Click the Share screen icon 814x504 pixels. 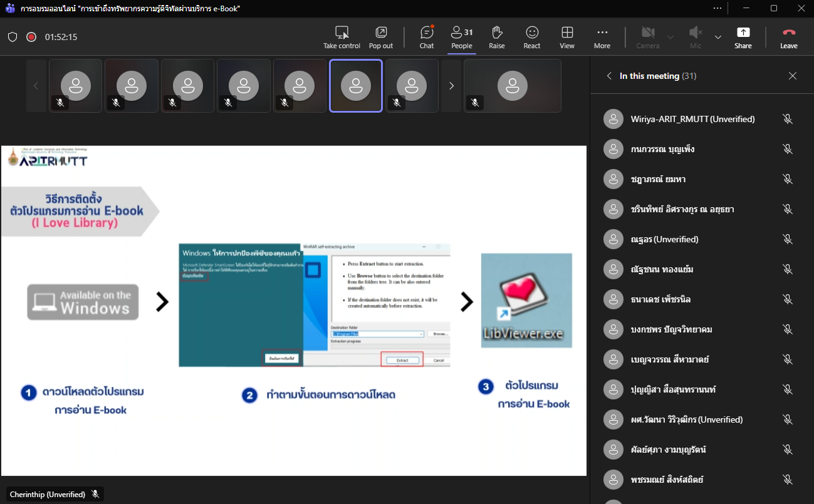(x=743, y=37)
